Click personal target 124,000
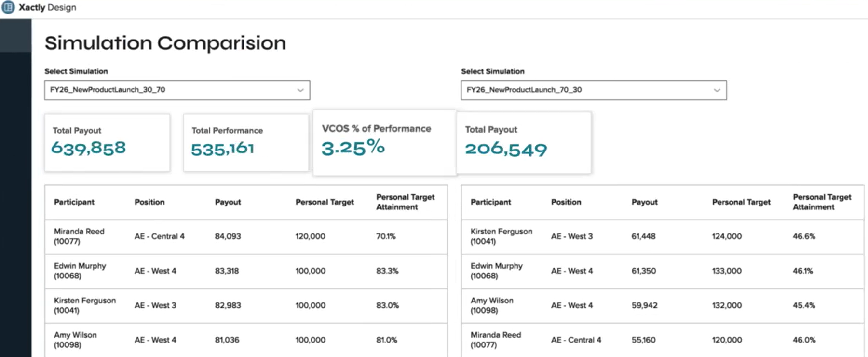 [x=727, y=236]
